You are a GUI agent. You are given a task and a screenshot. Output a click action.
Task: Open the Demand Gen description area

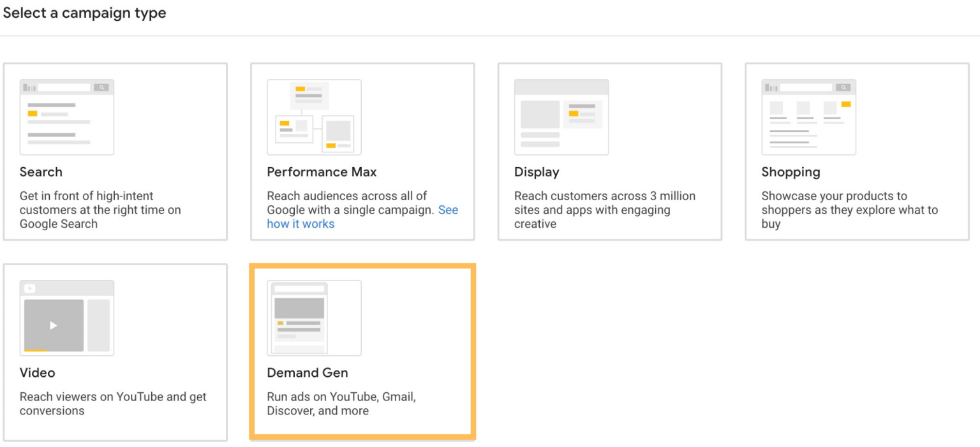341,404
